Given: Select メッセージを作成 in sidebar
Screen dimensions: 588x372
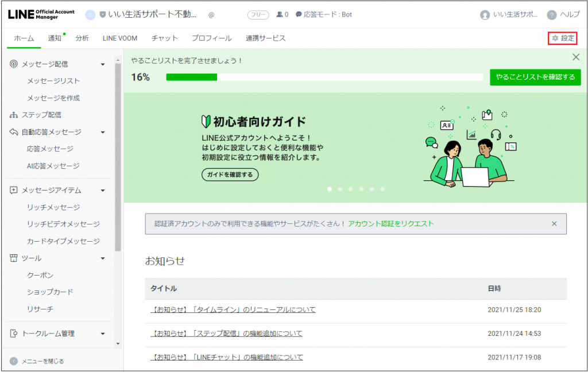Looking at the screenshot, I should [x=53, y=98].
